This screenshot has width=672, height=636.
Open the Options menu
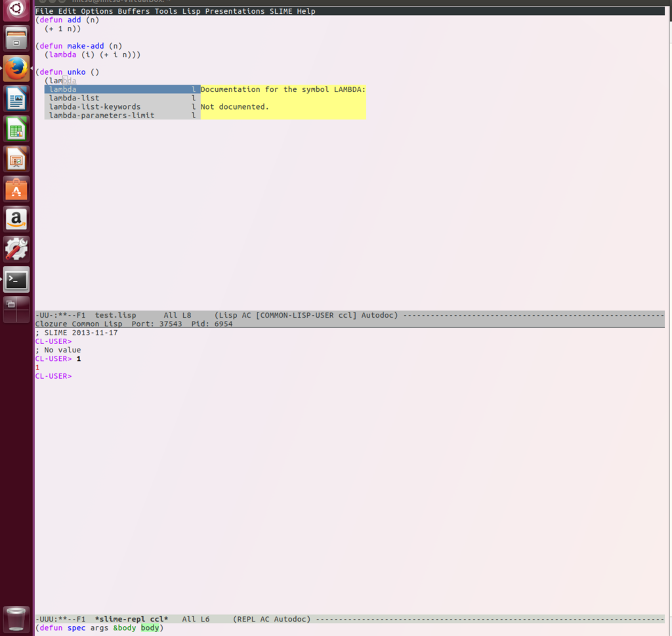pos(97,11)
